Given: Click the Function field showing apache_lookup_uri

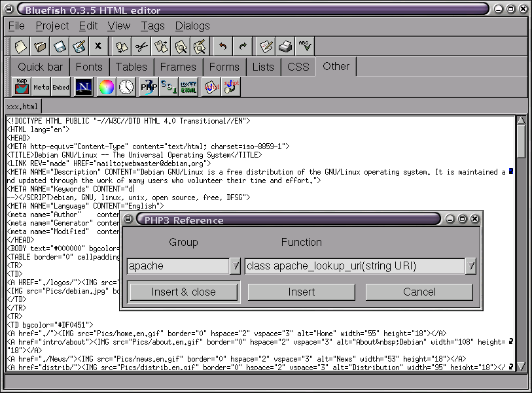Looking at the screenshot, I should point(355,266).
